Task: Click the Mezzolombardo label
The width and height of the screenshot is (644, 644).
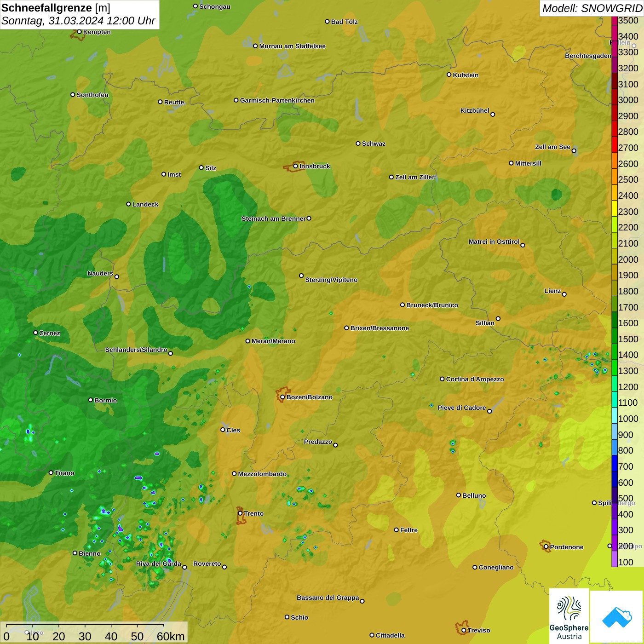Action: (x=262, y=474)
